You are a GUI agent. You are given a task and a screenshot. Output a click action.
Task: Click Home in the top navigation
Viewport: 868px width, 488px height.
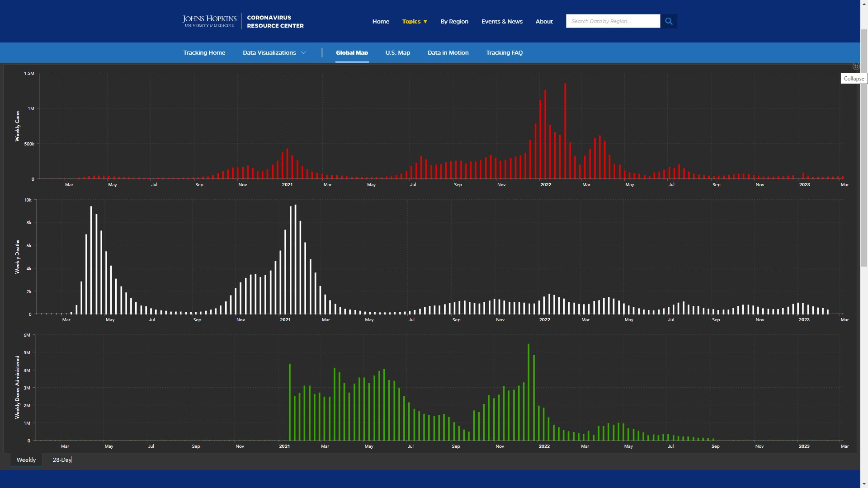[381, 21]
